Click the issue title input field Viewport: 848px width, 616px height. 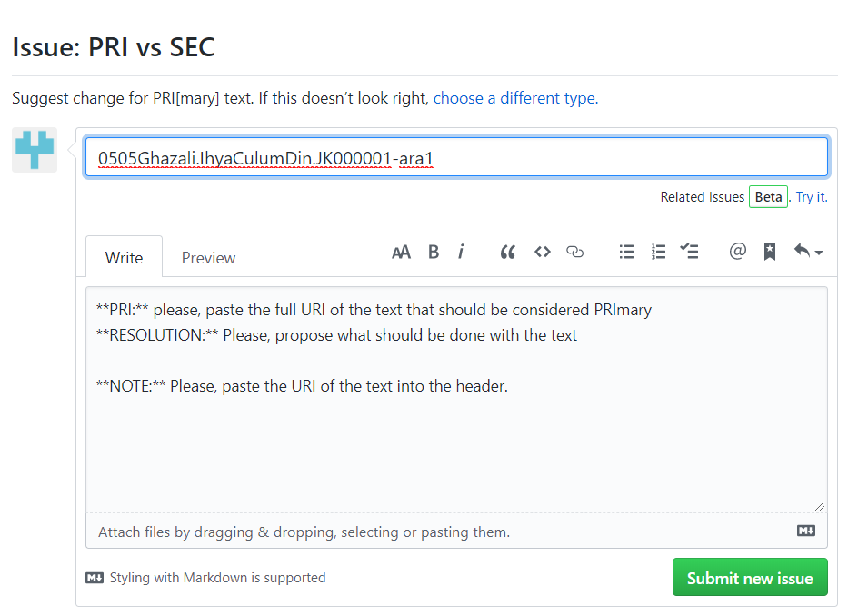click(456, 158)
